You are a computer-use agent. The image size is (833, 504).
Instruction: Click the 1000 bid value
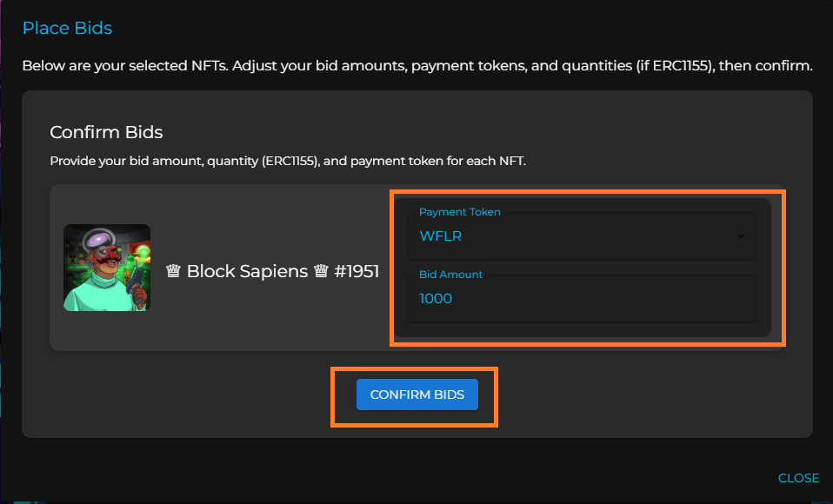[436, 299]
